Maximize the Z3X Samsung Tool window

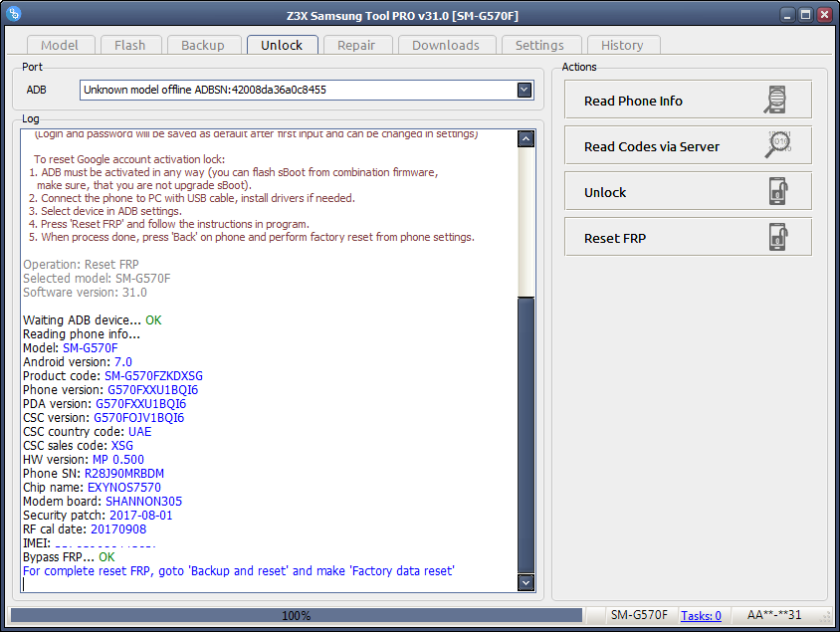pos(805,15)
